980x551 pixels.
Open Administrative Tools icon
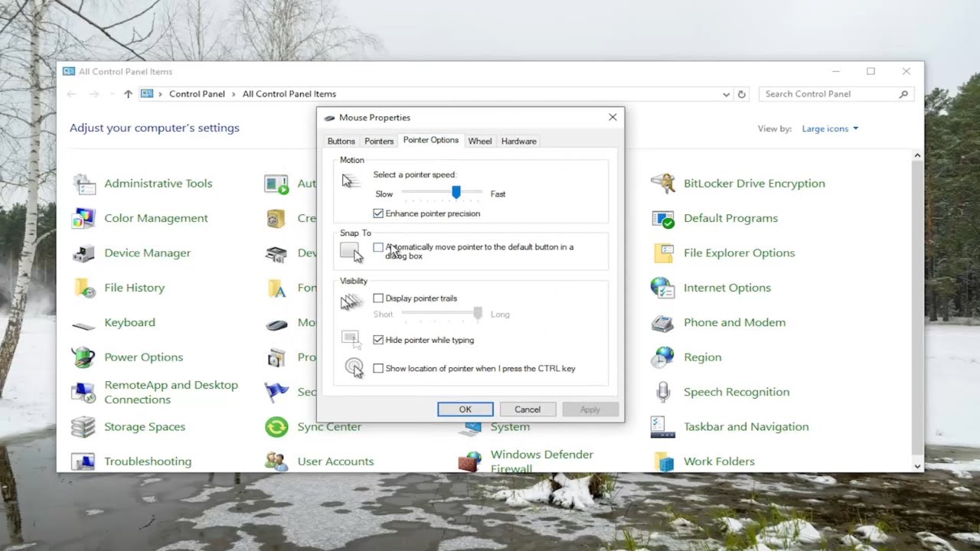tap(84, 184)
